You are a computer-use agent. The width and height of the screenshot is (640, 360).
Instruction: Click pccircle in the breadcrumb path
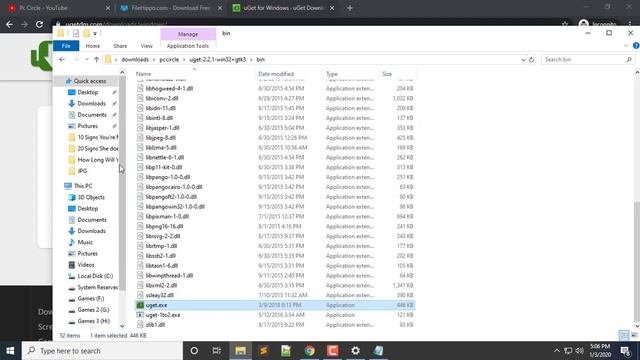point(169,60)
